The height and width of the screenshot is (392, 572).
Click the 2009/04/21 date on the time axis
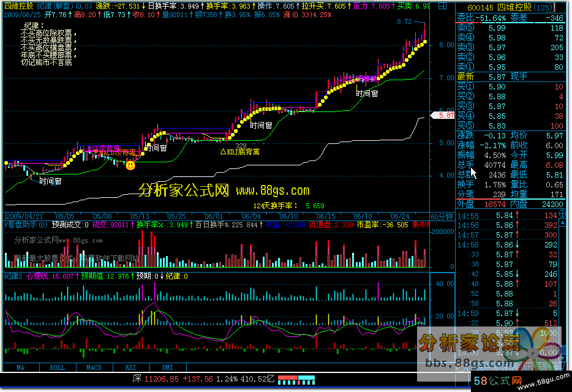pos(24,216)
